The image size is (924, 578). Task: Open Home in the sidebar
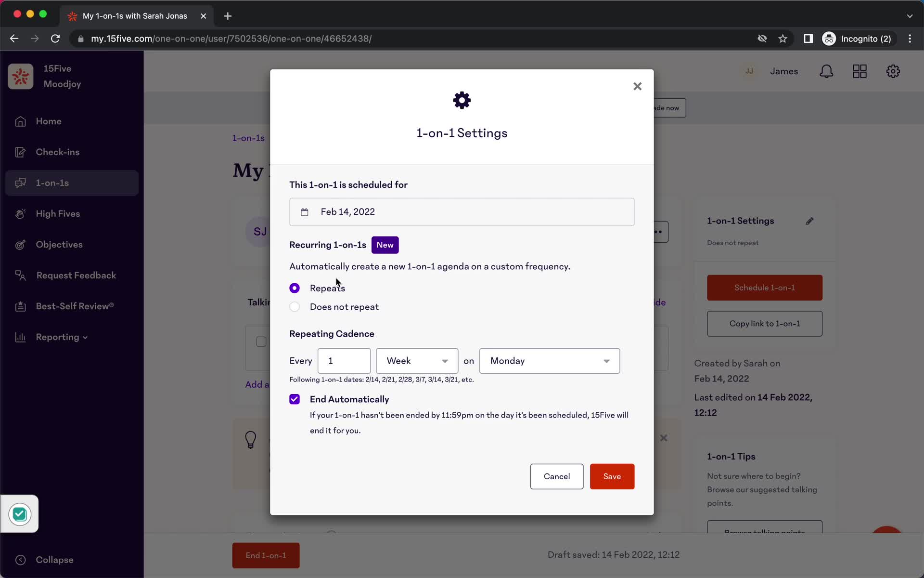72,121
